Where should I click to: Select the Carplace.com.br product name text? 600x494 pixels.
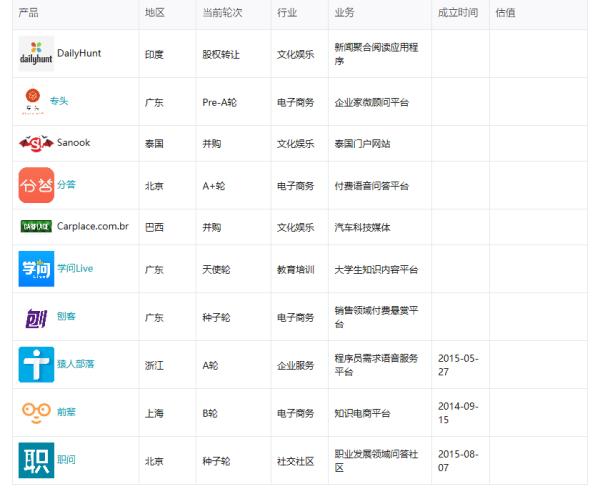point(93,226)
